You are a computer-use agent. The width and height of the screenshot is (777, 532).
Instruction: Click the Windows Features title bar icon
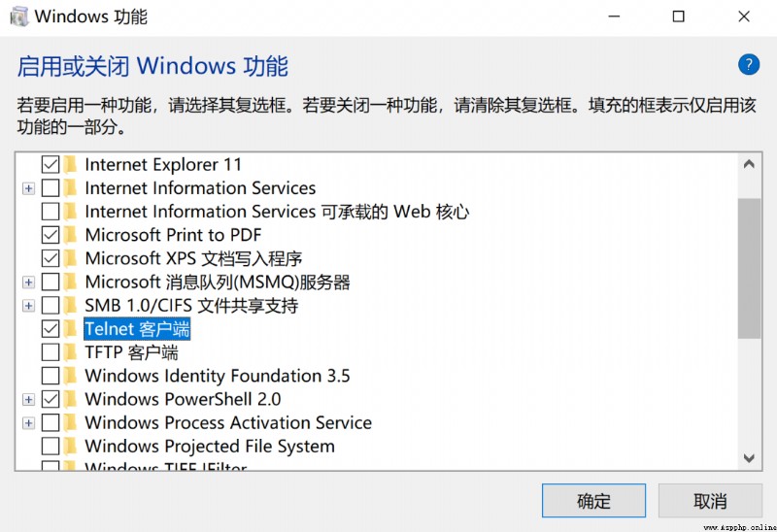(x=19, y=17)
